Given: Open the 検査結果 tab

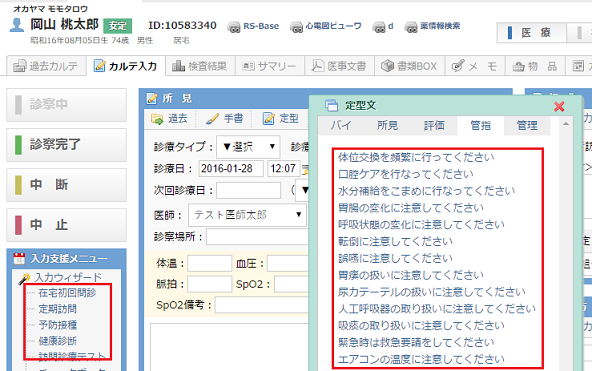Looking at the screenshot, I should 200,66.
